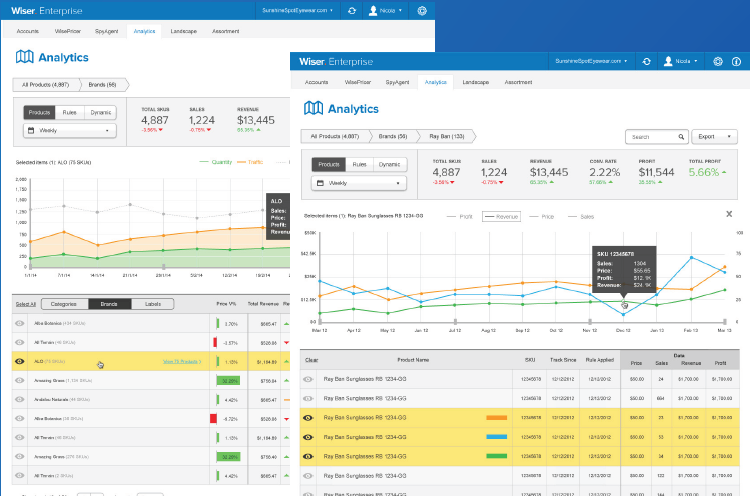Select Labels filter in back window
This screenshot has width=750, height=496.
pyautogui.click(x=153, y=304)
